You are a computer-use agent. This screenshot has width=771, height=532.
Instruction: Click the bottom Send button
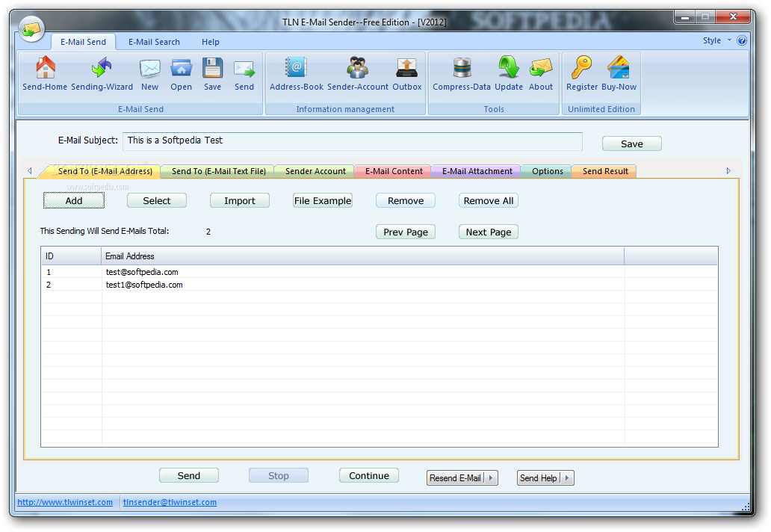(x=189, y=475)
